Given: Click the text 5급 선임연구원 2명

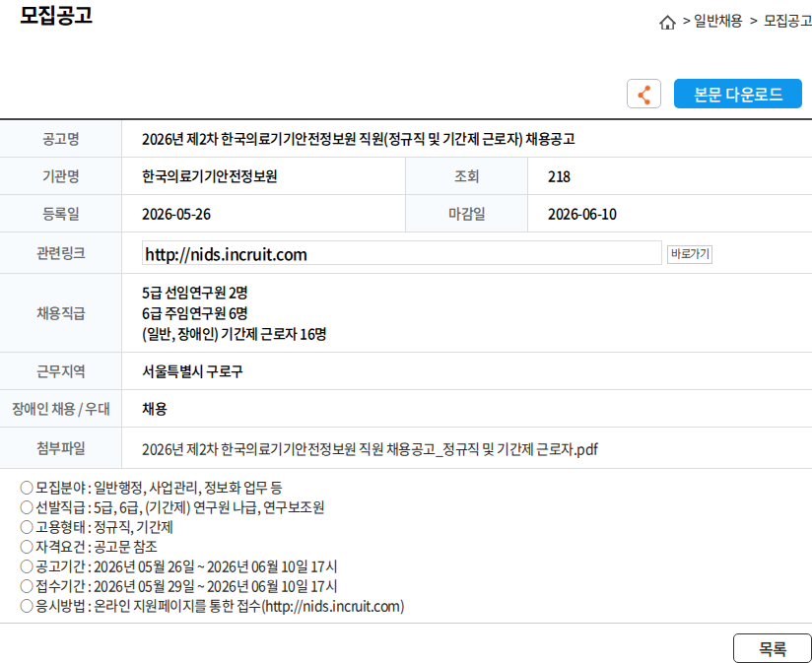Looking at the screenshot, I should coord(195,293).
